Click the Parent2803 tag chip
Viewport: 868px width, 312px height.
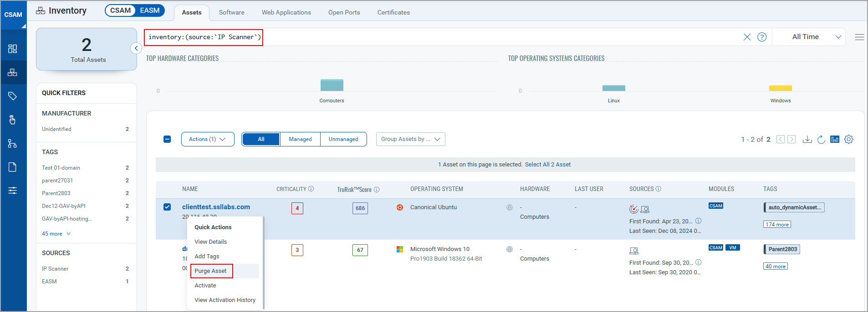782,249
